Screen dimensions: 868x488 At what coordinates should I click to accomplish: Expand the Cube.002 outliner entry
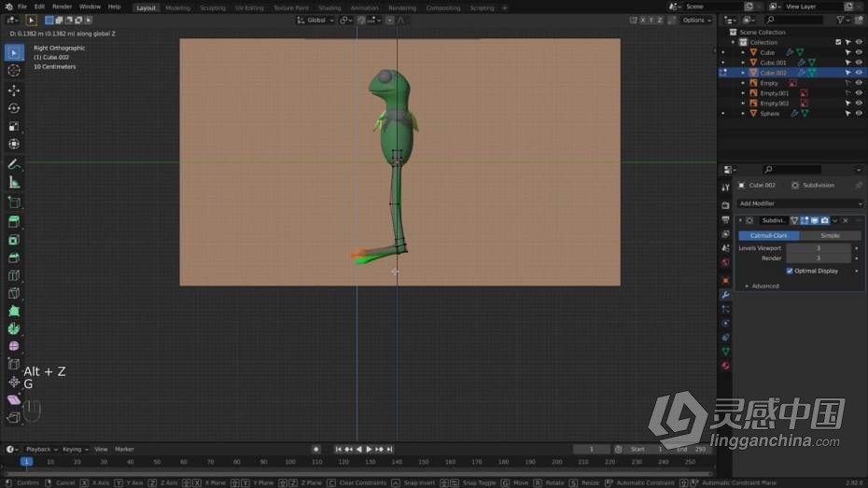click(743, 73)
